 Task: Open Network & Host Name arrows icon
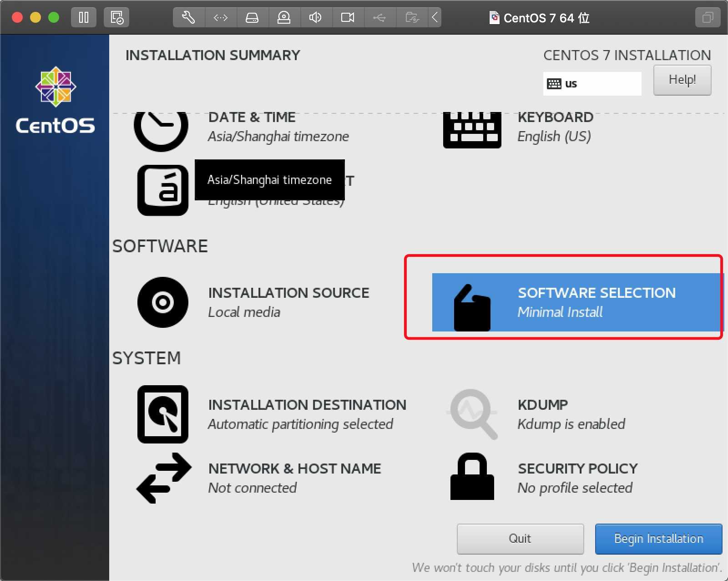164,478
